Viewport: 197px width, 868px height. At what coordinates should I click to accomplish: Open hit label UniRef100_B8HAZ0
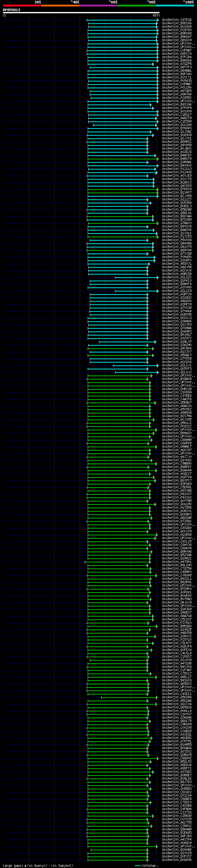point(176,433)
